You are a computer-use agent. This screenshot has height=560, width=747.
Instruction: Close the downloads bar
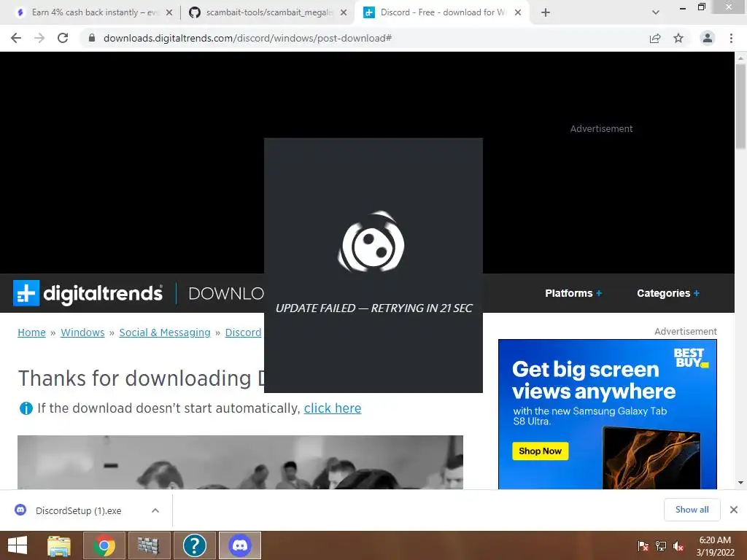[x=734, y=510]
